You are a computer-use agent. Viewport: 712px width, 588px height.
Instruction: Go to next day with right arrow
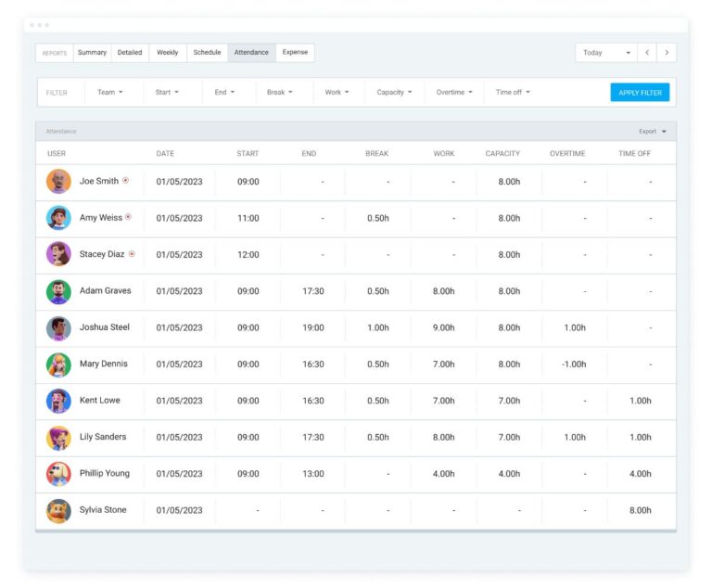click(x=667, y=53)
